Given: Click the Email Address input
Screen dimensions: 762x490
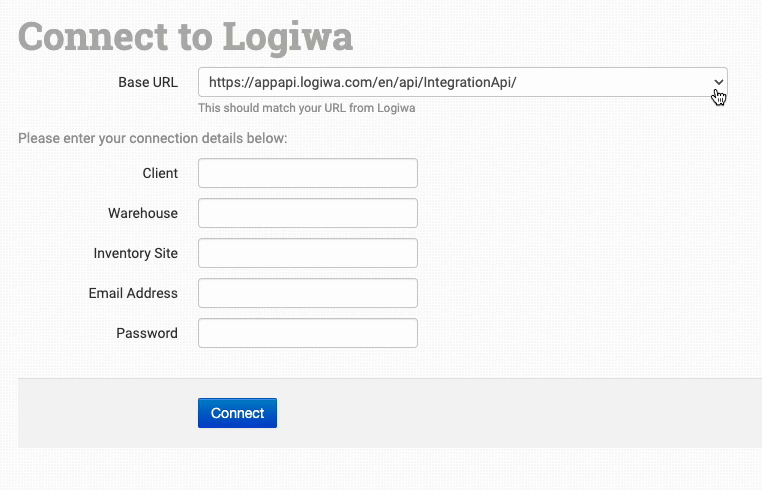Looking at the screenshot, I should 307,293.
